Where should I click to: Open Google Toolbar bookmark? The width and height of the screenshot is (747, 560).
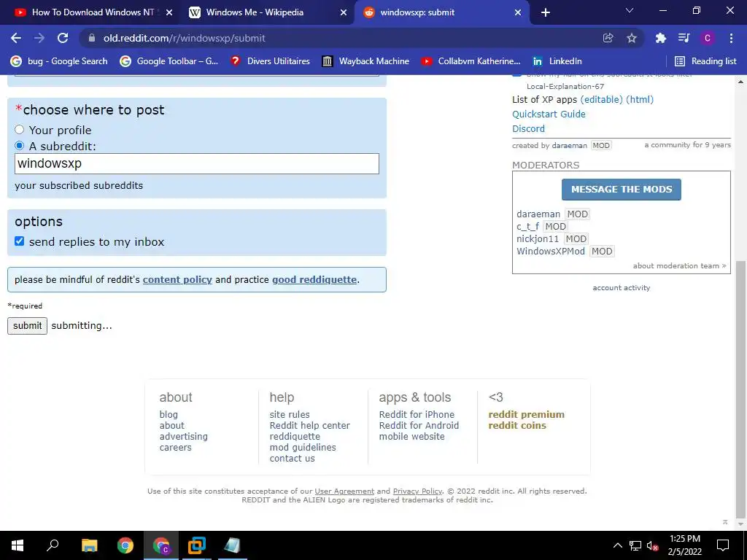(x=169, y=61)
